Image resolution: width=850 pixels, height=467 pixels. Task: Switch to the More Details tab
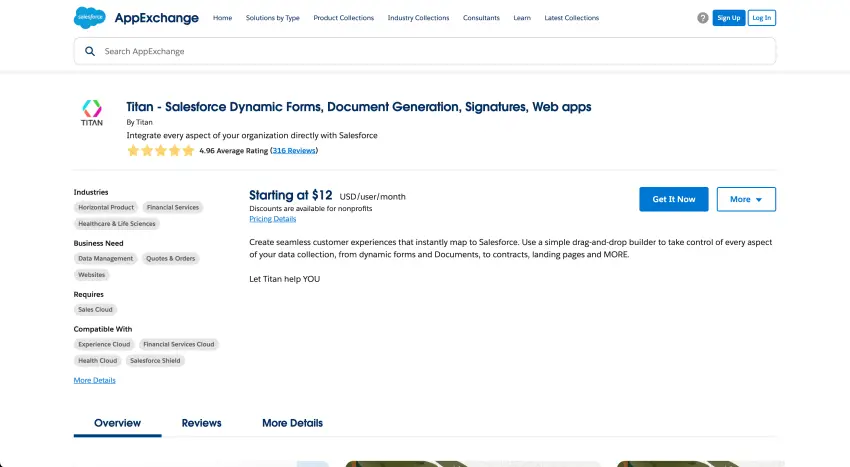(x=292, y=423)
